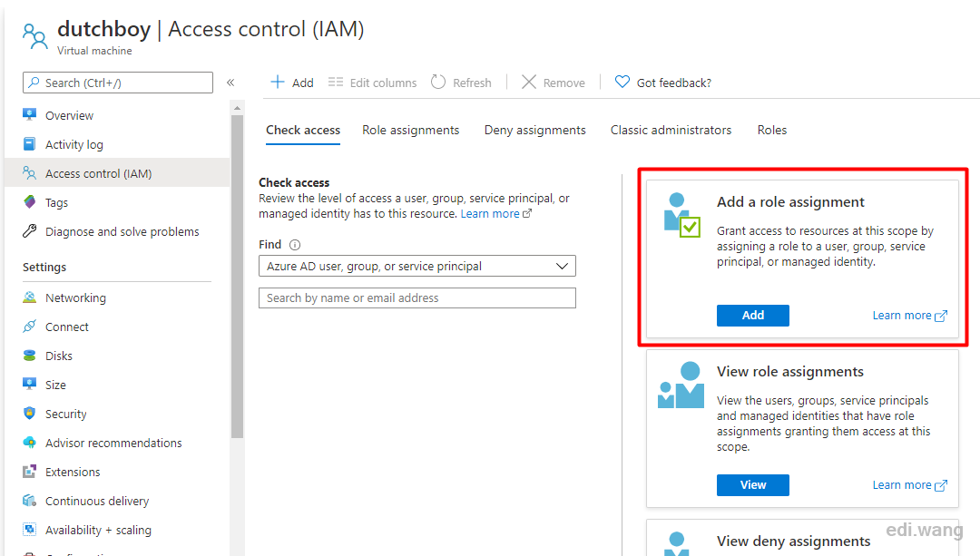The image size is (980, 556).
Task: Click the Diagnose and solve problems wrench icon
Action: pos(29,231)
